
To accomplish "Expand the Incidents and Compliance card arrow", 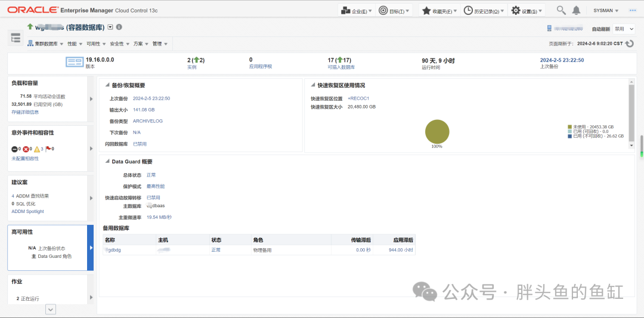I will pos(91,149).
